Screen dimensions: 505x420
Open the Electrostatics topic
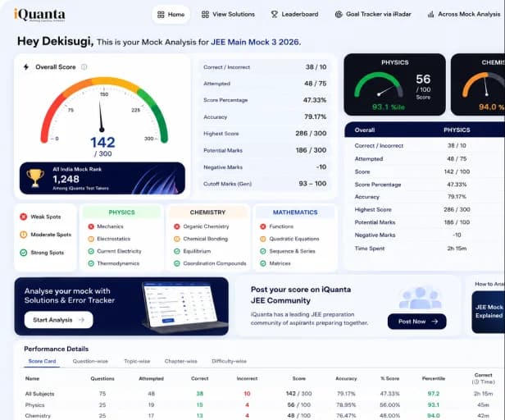pos(110,239)
